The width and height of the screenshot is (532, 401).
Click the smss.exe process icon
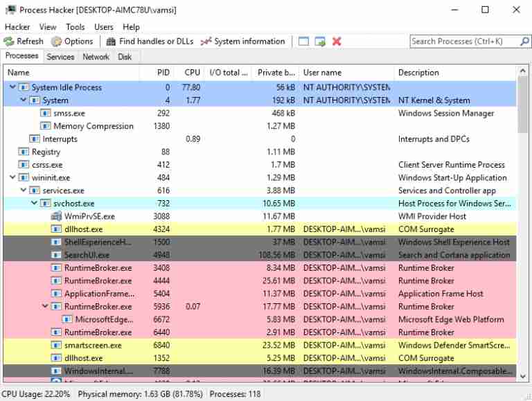coord(46,113)
